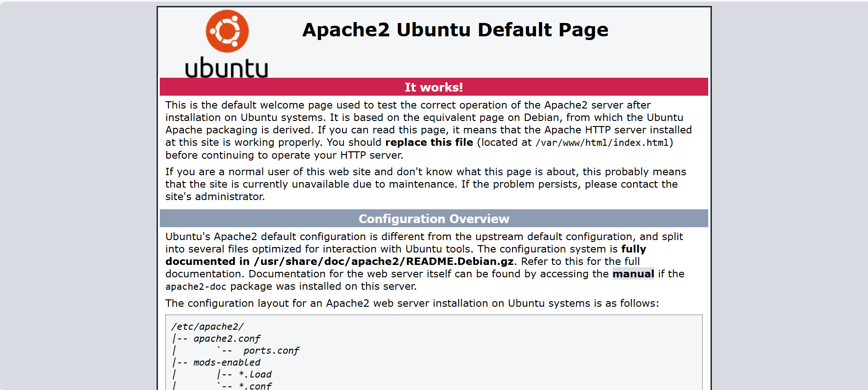Click /etc/apache2/ root in the config tree

207,327
